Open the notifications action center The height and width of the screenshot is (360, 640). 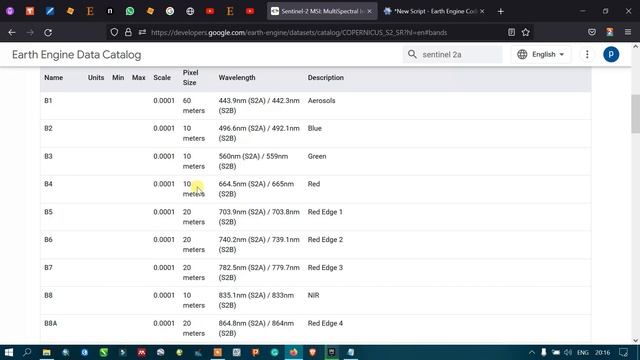[x=624, y=352]
